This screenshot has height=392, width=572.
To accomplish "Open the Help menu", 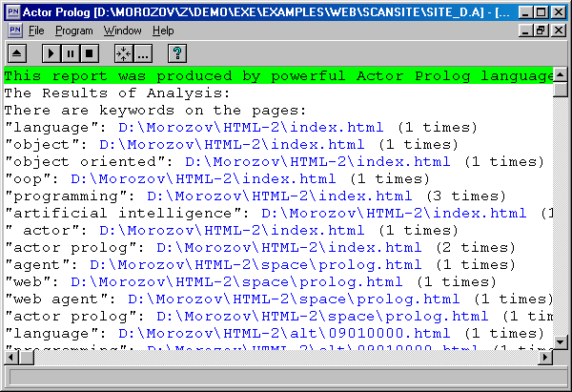I will pyautogui.click(x=163, y=31).
